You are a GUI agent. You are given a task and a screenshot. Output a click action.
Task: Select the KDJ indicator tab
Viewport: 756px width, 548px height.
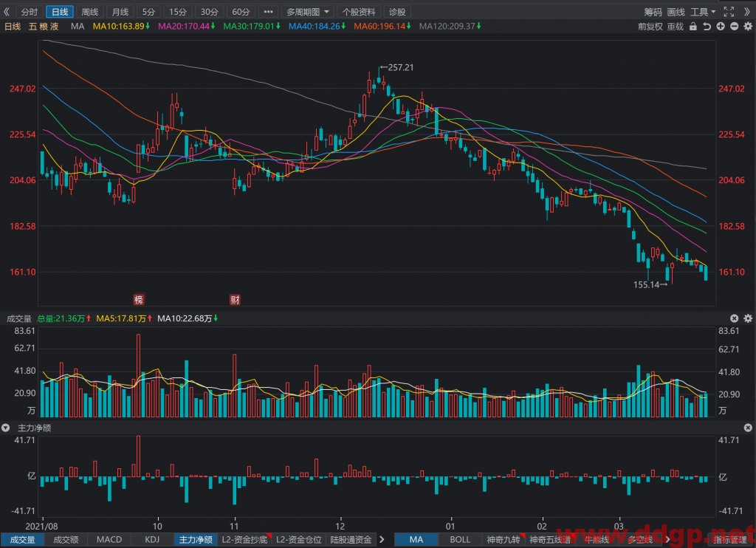point(152,540)
